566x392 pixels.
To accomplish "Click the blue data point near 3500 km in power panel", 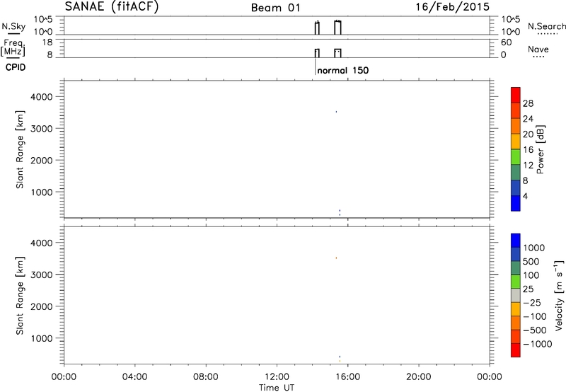I will pos(336,112).
